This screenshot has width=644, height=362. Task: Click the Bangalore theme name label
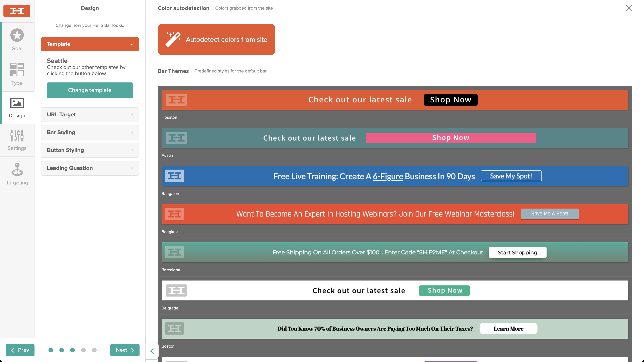(x=171, y=194)
